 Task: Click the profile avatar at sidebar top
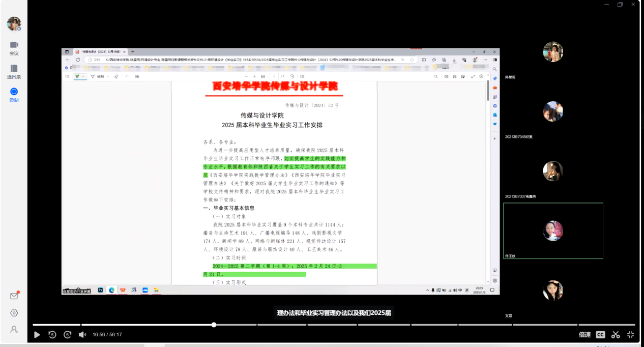coord(14,23)
